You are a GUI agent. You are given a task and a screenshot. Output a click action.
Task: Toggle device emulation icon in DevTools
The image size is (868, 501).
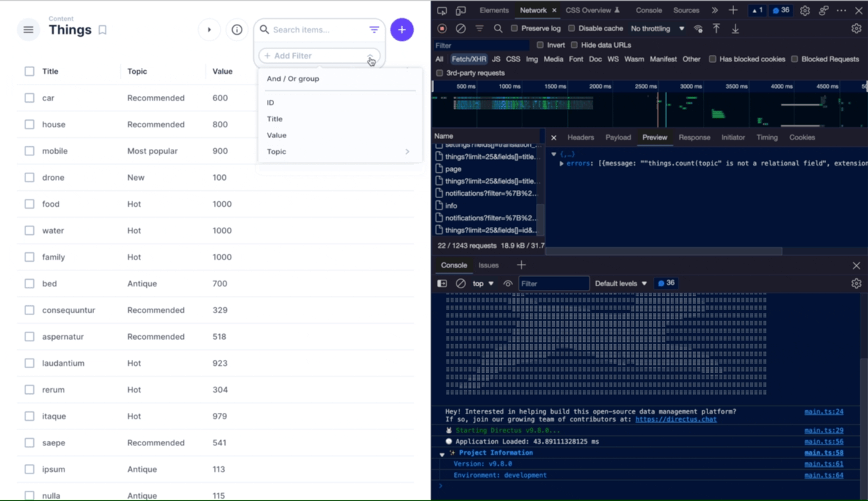coord(461,10)
